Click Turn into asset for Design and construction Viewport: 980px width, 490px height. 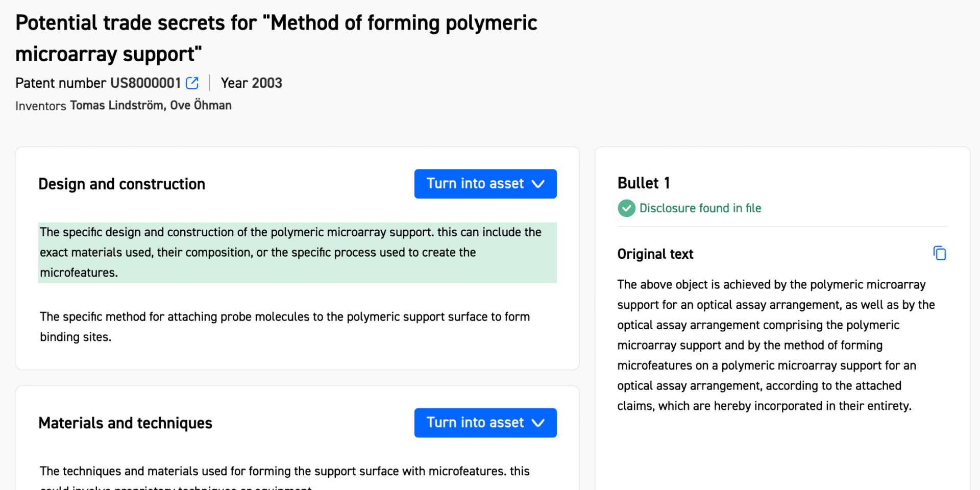[485, 184]
